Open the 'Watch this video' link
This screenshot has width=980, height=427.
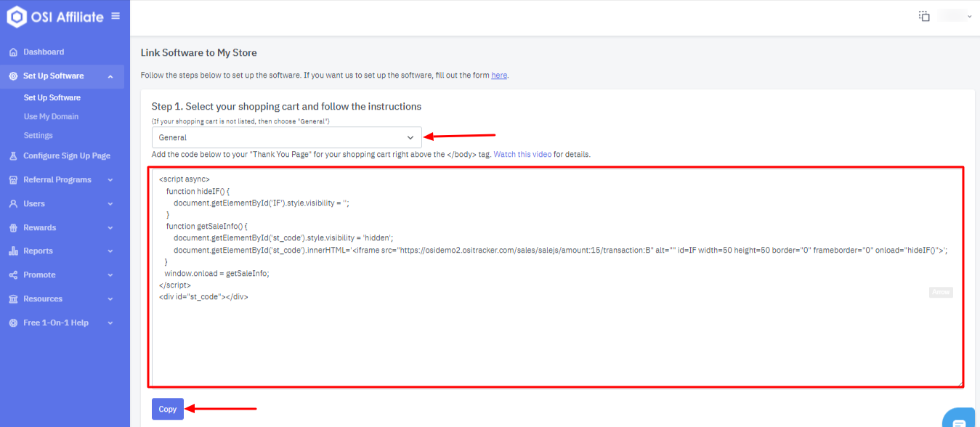[523, 155]
